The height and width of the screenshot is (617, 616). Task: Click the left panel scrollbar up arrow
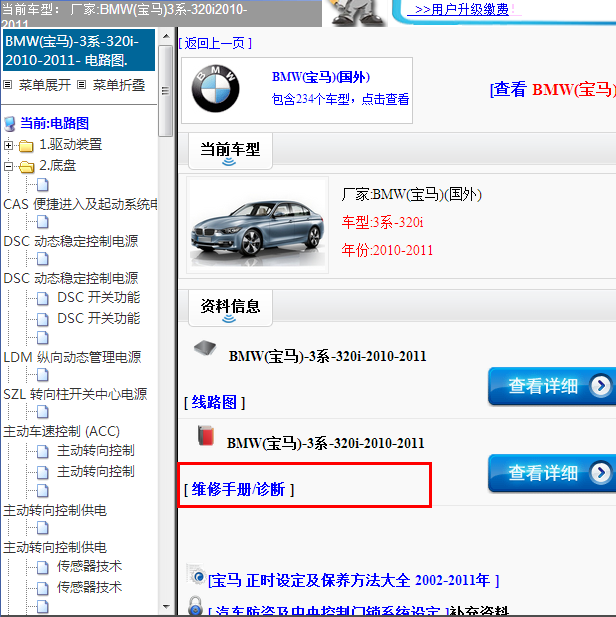pyautogui.click(x=166, y=36)
